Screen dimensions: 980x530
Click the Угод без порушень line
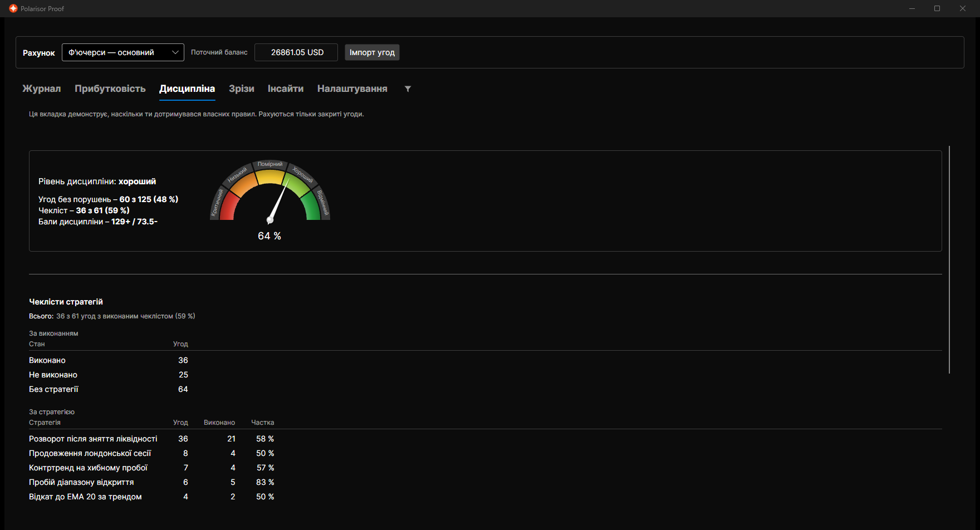tap(109, 199)
